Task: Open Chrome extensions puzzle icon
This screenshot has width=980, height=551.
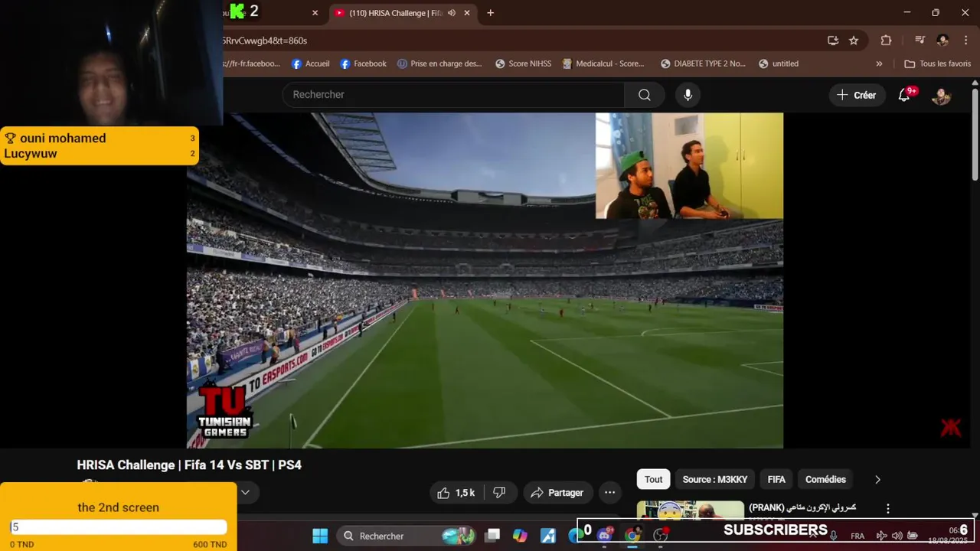Action: [886, 41]
